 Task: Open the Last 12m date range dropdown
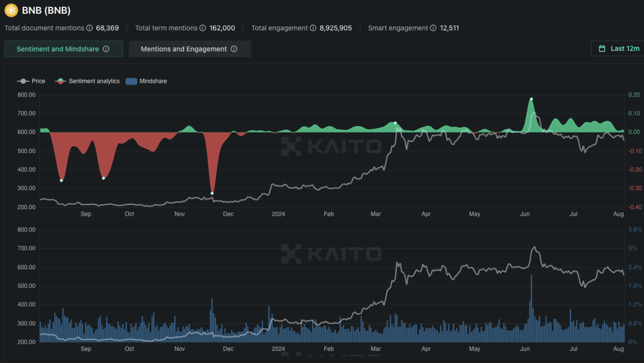tap(617, 49)
